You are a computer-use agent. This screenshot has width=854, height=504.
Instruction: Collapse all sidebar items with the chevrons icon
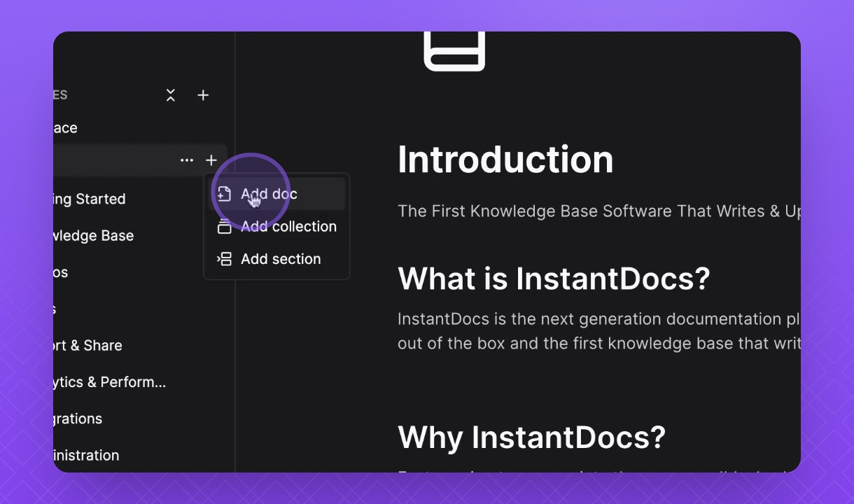click(171, 95)
